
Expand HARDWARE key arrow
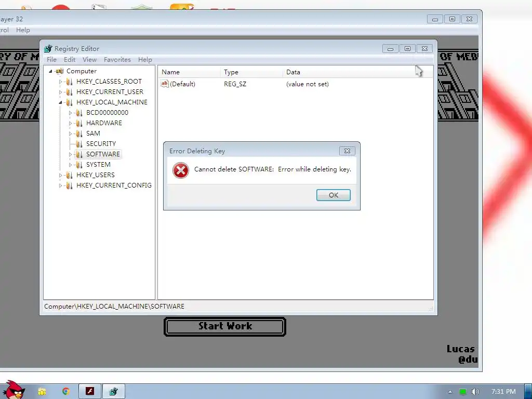(x=70, y=123)
